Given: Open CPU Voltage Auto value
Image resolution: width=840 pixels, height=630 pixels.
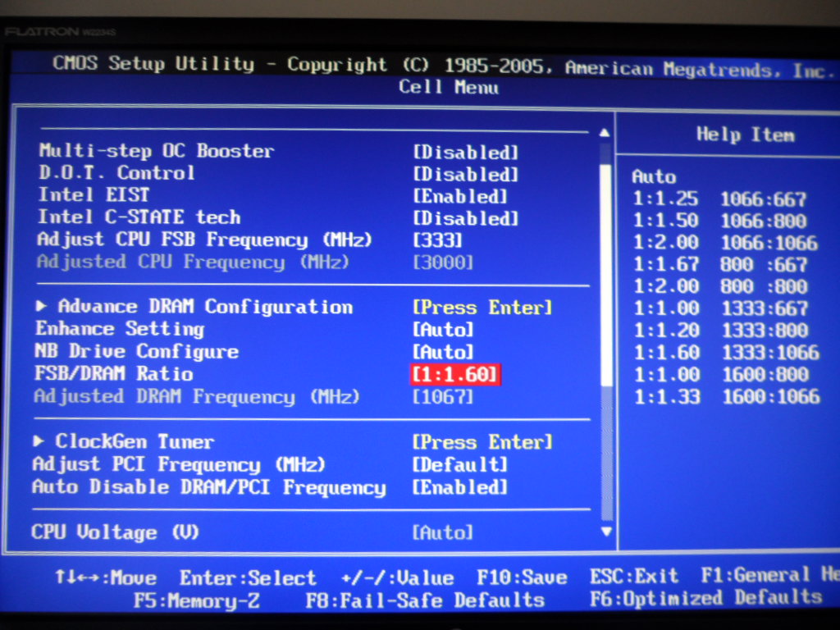Looking at the screenshot, I should (x=443, y=532).
